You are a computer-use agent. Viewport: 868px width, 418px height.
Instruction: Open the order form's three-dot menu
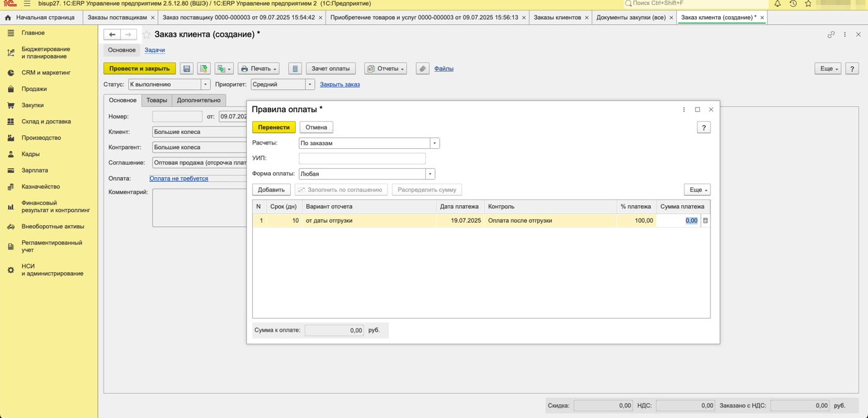point(844,35)
